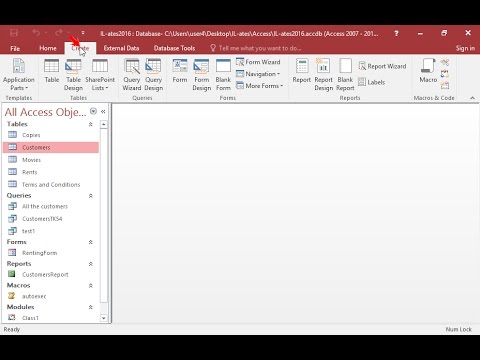Click Sign in link
480x360 pixels.
click(465, 48)
